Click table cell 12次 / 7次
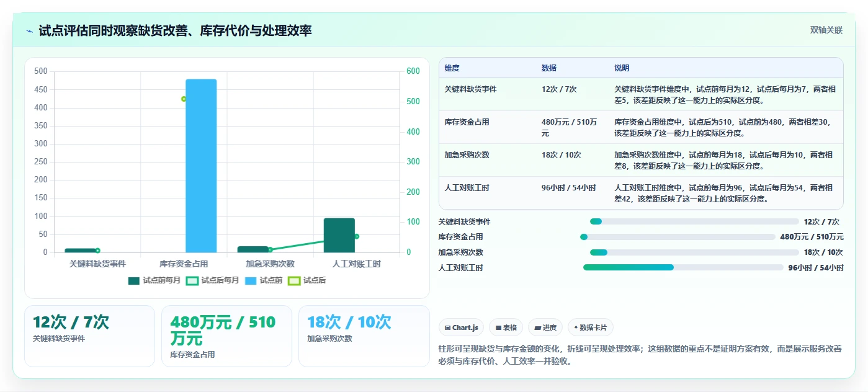868x392 pixels. coord(559,89)
